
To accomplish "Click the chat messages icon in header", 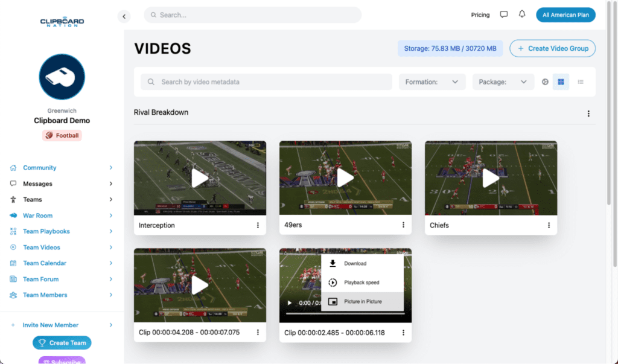I will (x=504, y=14).
